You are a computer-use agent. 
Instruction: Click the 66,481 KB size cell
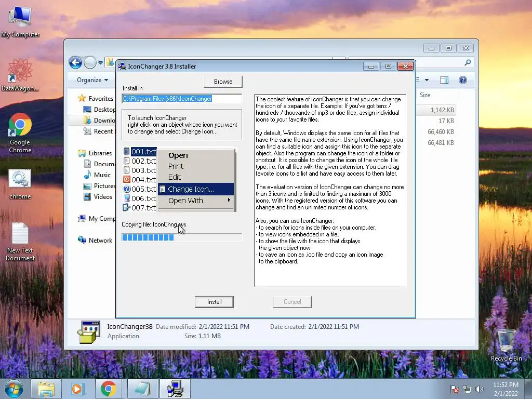click(441, 142)
